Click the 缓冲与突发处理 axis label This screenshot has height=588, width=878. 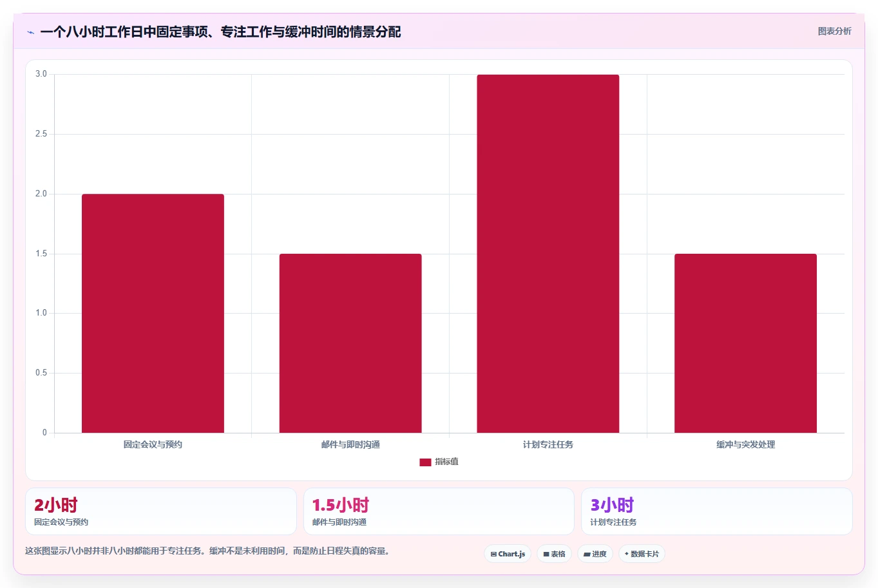[745, 444]
